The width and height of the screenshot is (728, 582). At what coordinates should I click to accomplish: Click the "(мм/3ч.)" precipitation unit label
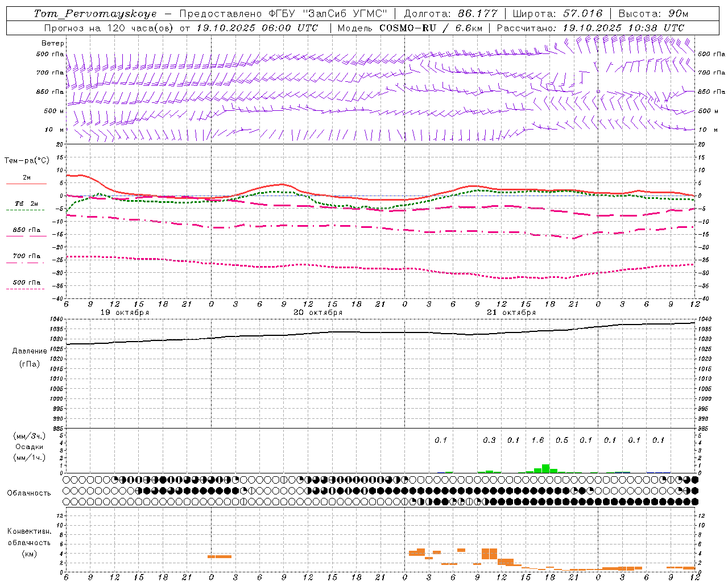(x=29, y=436)
